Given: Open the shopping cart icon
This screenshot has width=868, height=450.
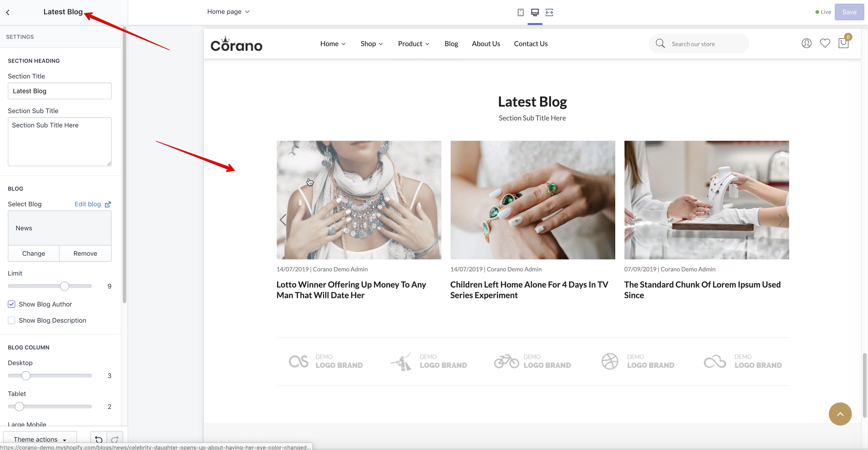Looking at the screenshot, I should coord(843,43).
